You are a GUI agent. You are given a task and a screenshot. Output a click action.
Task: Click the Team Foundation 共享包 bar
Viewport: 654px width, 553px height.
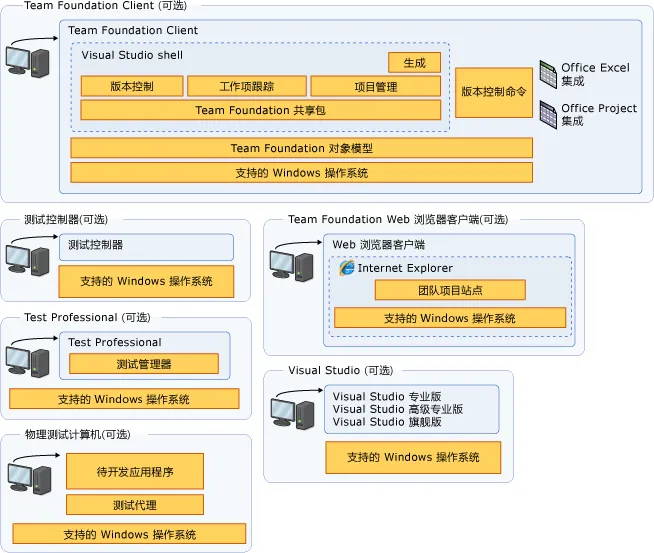click(260, 110)
